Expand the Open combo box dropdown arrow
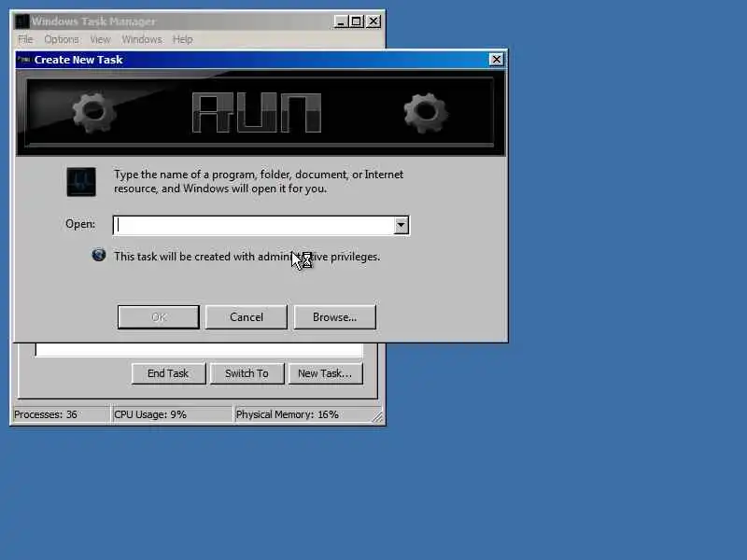 click(x=402, y=225)
